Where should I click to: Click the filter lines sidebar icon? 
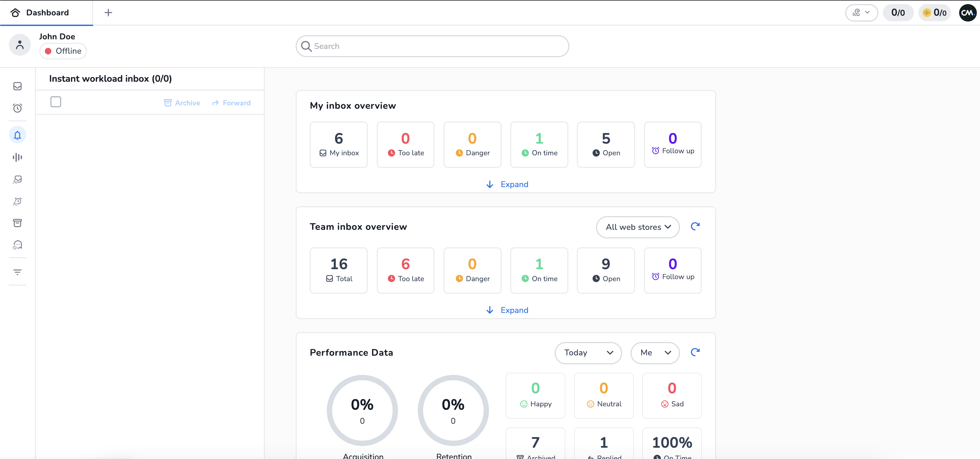pyautogui.click(x=17, y=272)
